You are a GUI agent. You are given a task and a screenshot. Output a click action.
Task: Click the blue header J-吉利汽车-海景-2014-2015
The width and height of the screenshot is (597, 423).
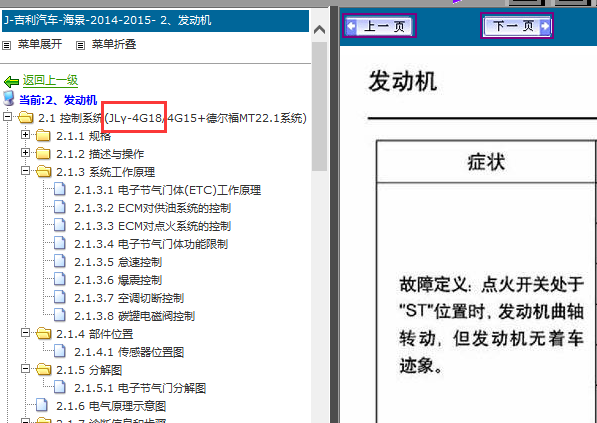(x=155, y=21)
